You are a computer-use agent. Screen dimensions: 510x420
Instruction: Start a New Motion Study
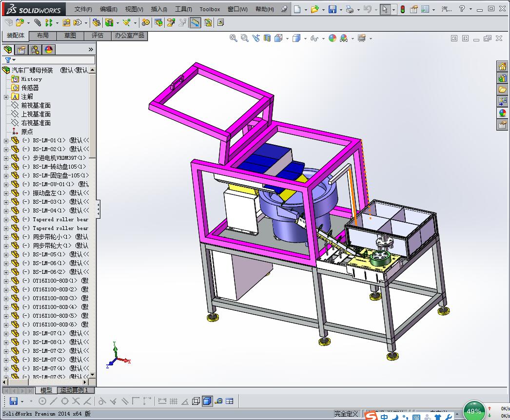coord(146,22)
